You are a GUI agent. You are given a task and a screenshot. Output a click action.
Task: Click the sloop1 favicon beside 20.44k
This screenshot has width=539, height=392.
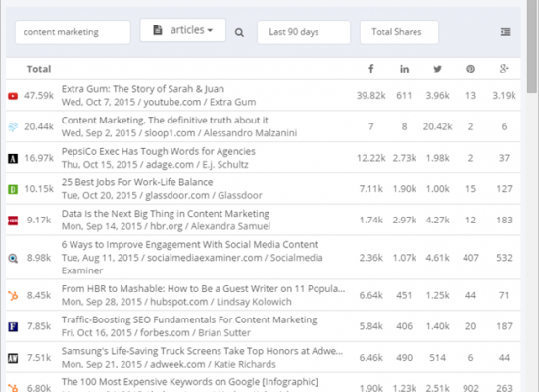point(13,127)
